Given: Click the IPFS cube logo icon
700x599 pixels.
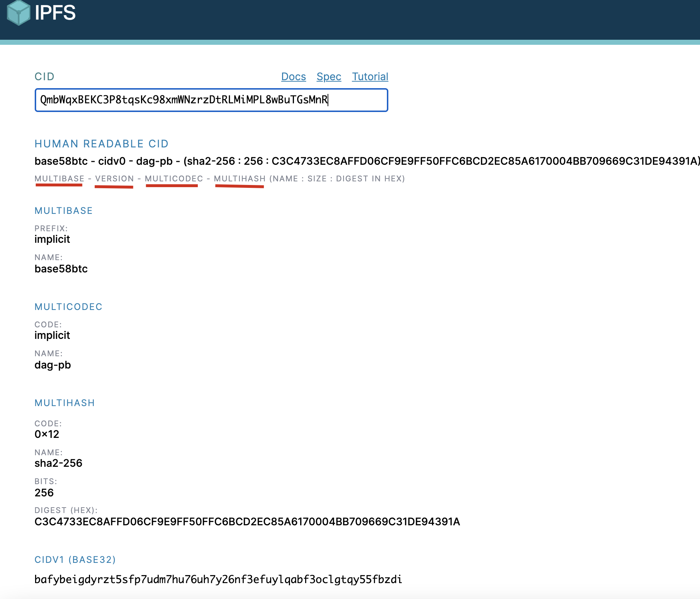Looking at the screenshot, I should click(x=18, y=13).
